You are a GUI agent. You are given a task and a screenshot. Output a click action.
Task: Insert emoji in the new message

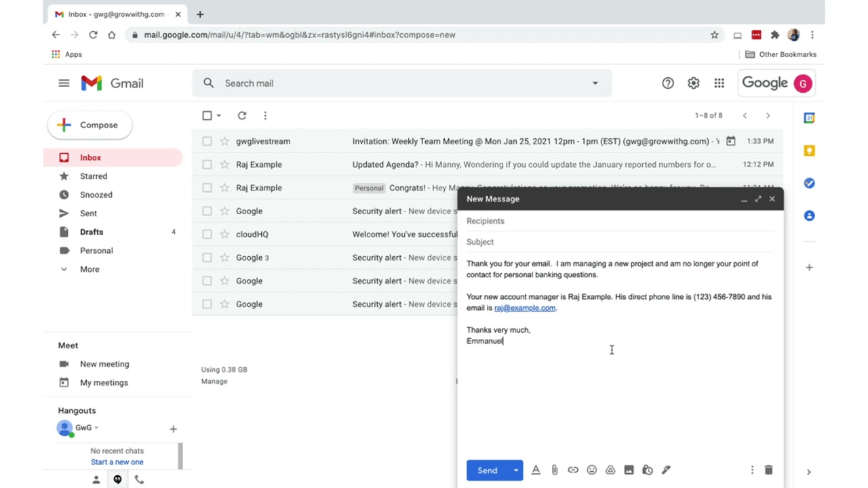(x=591, y=470)
